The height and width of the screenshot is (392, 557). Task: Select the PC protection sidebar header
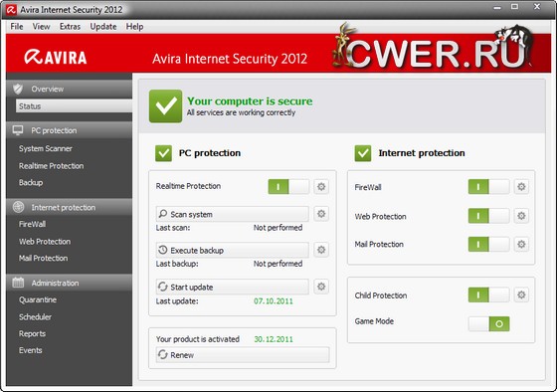(x=70, y=130)
